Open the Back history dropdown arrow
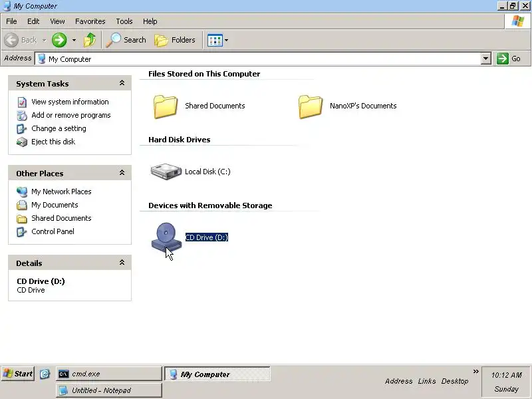This screenshot has height=399, width=532. coord(44,40)
